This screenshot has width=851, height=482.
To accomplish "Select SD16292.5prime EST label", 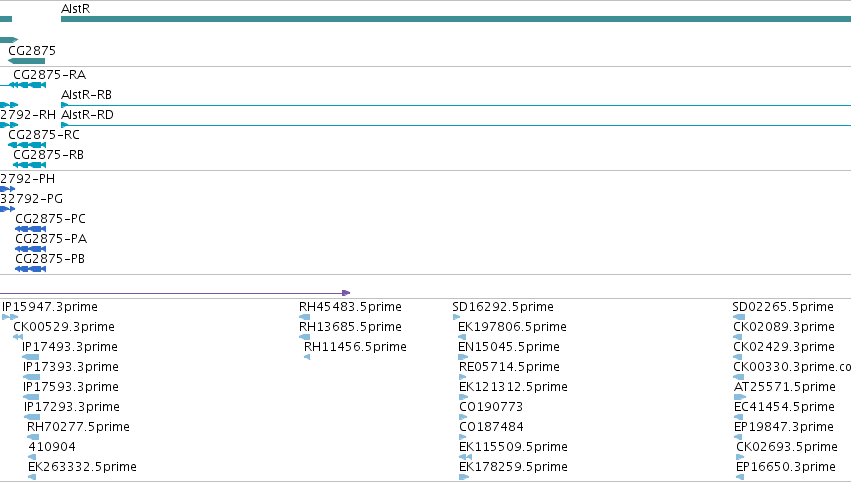I will [503, 307].
